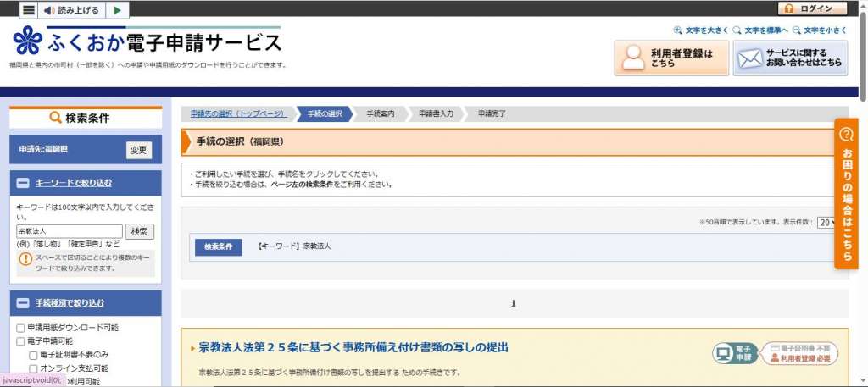
Task: Click the ログイン button with lock icon
Action: (x=811, y=8)
